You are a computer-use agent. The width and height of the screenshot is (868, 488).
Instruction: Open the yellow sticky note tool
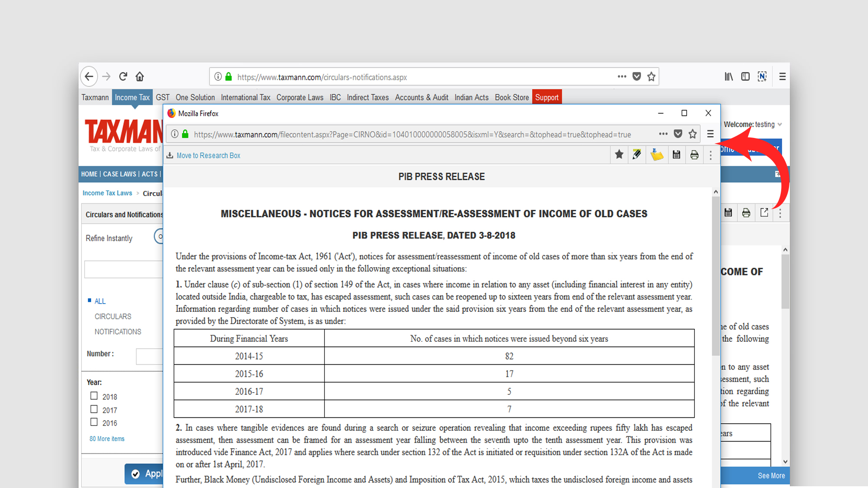click(x=657, y=154)
